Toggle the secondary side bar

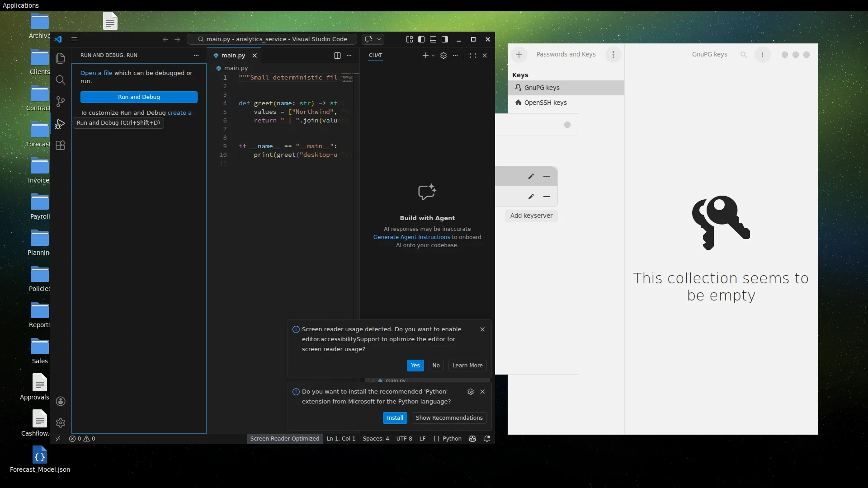coord(445,39)
